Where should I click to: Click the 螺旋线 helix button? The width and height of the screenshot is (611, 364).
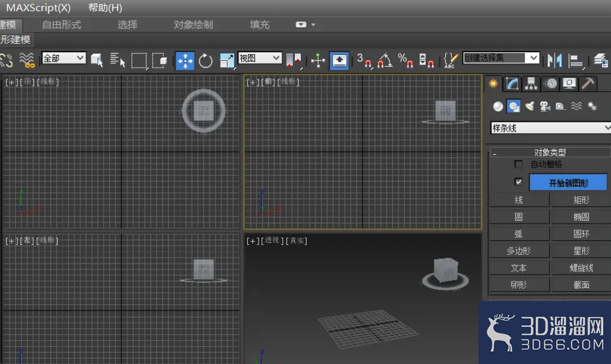point(581,268)
